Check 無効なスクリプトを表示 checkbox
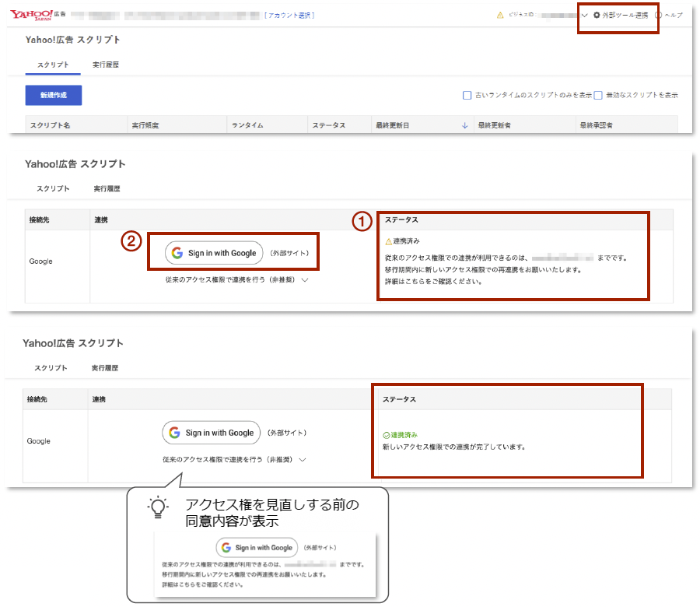The width and height of the screenshot is (700, 607). 598,96
